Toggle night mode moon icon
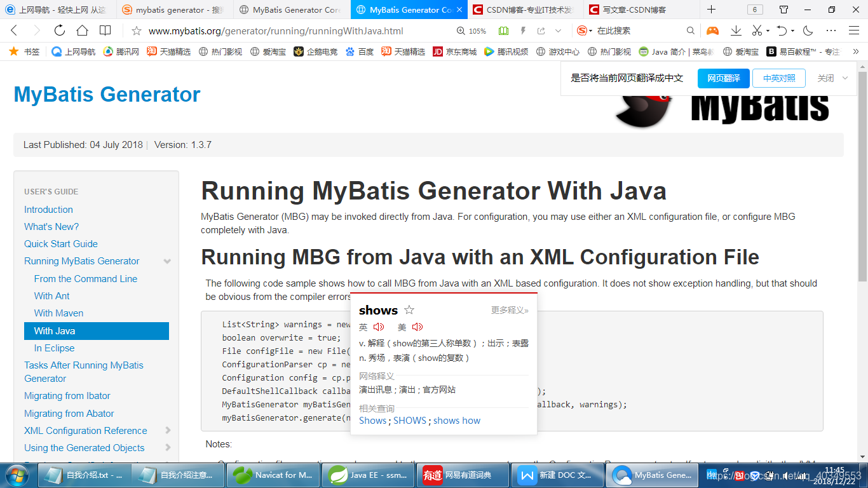This screenshot has height=488, width=868. [x=808, y=30]
